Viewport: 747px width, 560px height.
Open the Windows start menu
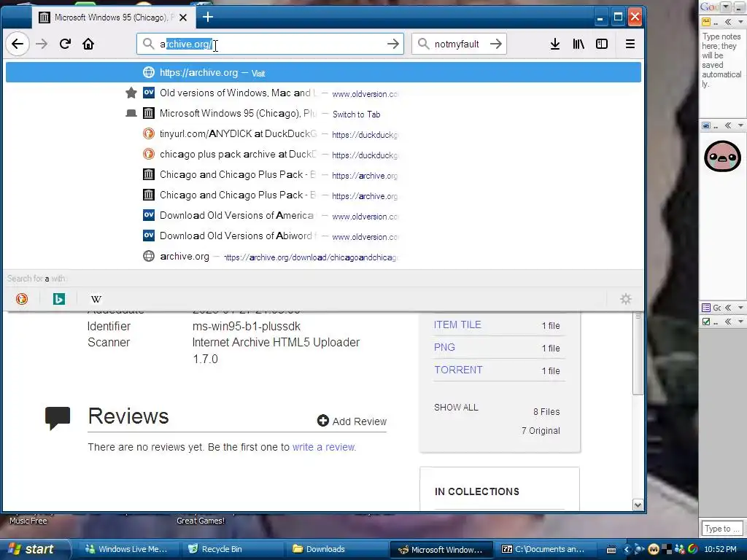click(32, 549)
